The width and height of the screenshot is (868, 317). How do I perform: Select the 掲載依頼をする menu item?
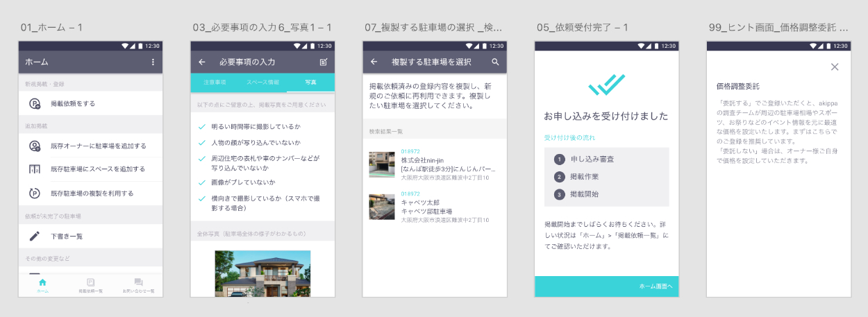[x=90, y=103]
